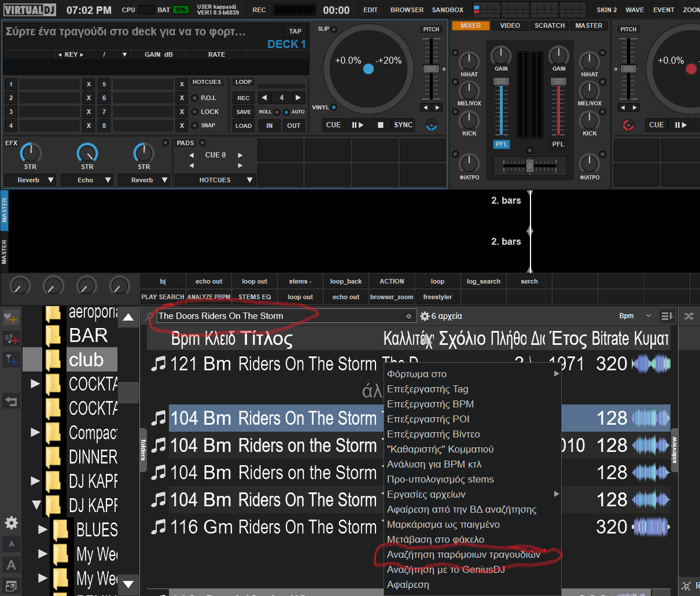Click the VirtualDJ logo
The image size is (700, 596).
[x=30, y=10]
